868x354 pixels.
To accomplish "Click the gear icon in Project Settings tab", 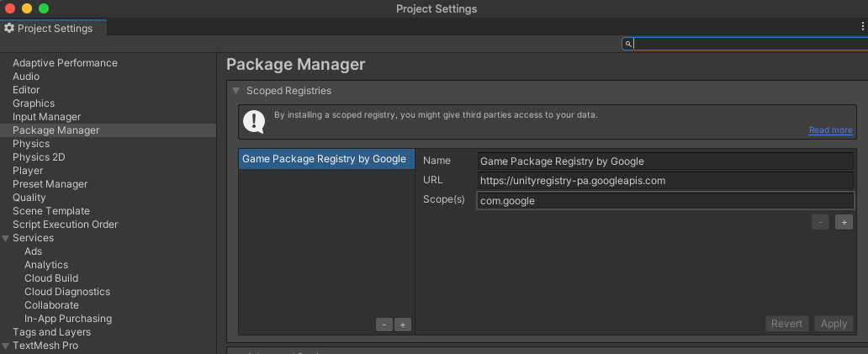I will (x=9, y=28).
